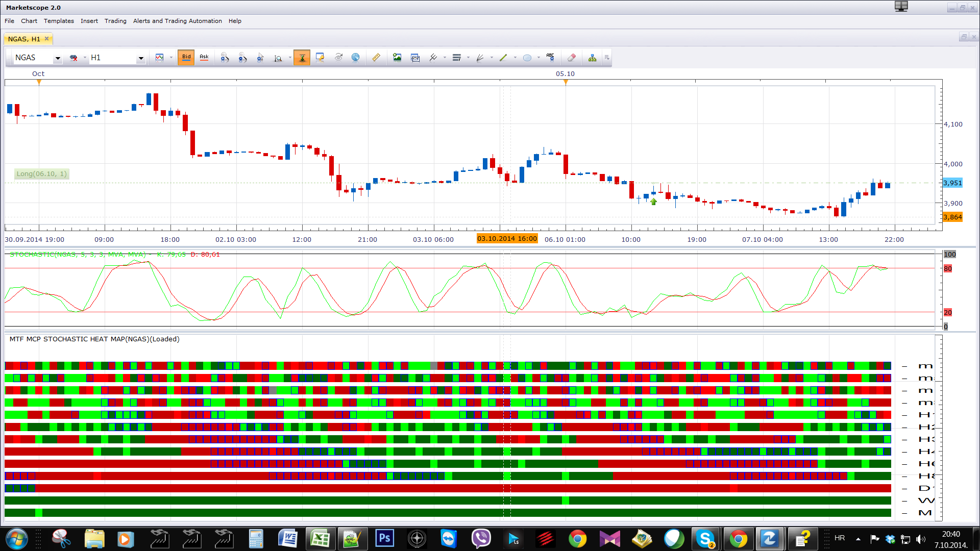
Task: Click the chart annotation pencil icon
Action: (x=320, y=58)
